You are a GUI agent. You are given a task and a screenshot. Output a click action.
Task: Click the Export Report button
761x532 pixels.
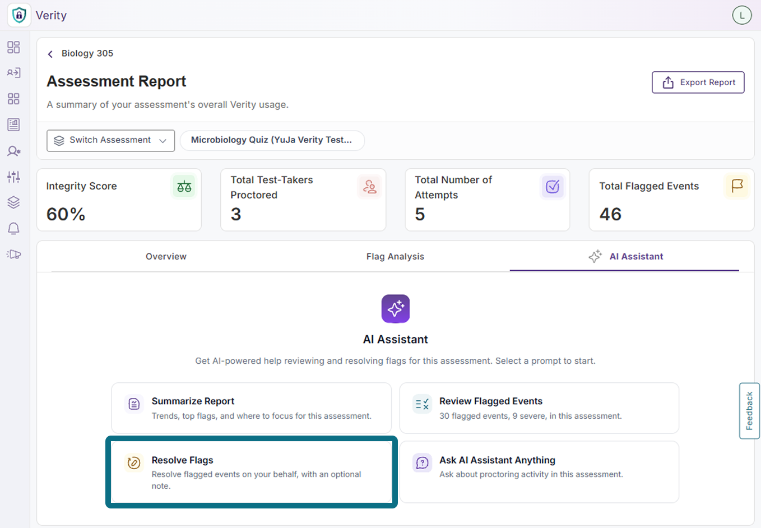click(x=698, y=82)
